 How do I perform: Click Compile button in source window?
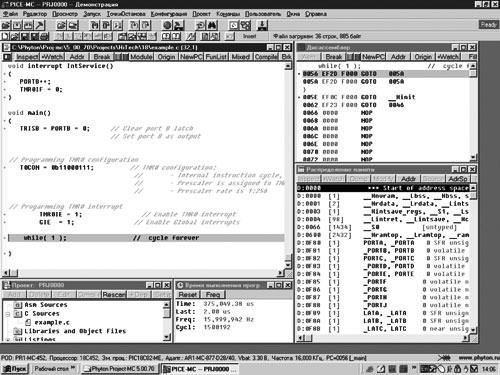click(266, 57)
